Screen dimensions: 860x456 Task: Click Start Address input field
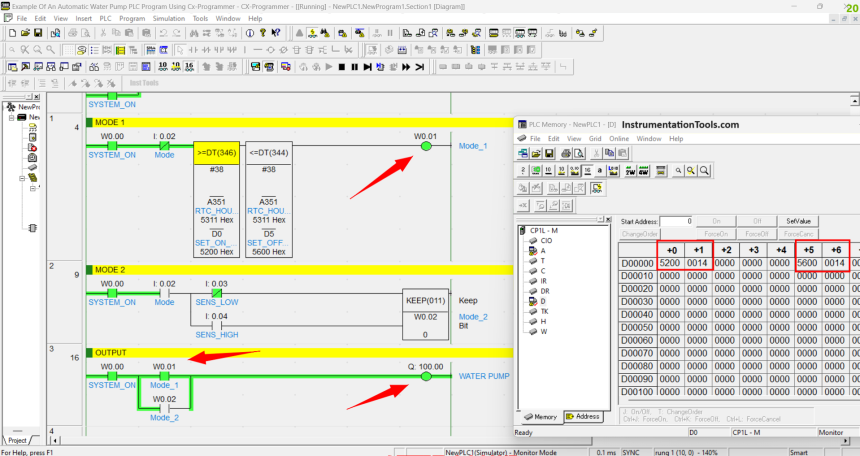[676, 221]
